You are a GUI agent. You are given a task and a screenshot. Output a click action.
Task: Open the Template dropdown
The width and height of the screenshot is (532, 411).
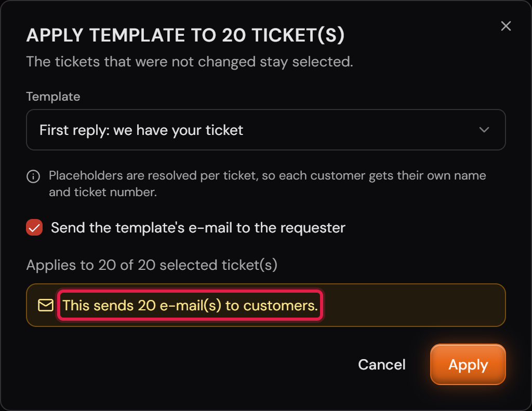click(265, 130)
